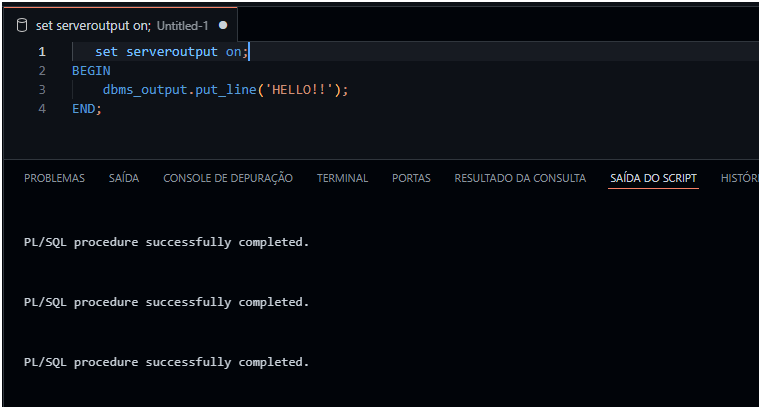Screen dimensions: 761x409
Task: Switch to the SAÍDA panel tab
Action: (x=124, y=178)
